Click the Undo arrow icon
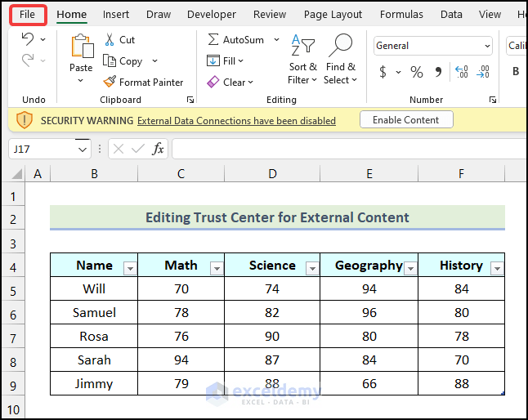The height and width of the screenshot is (420, 528). 28,39
